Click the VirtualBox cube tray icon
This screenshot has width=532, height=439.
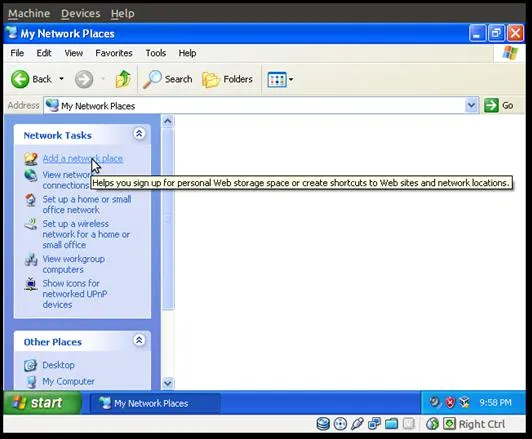tap(464, 402)
